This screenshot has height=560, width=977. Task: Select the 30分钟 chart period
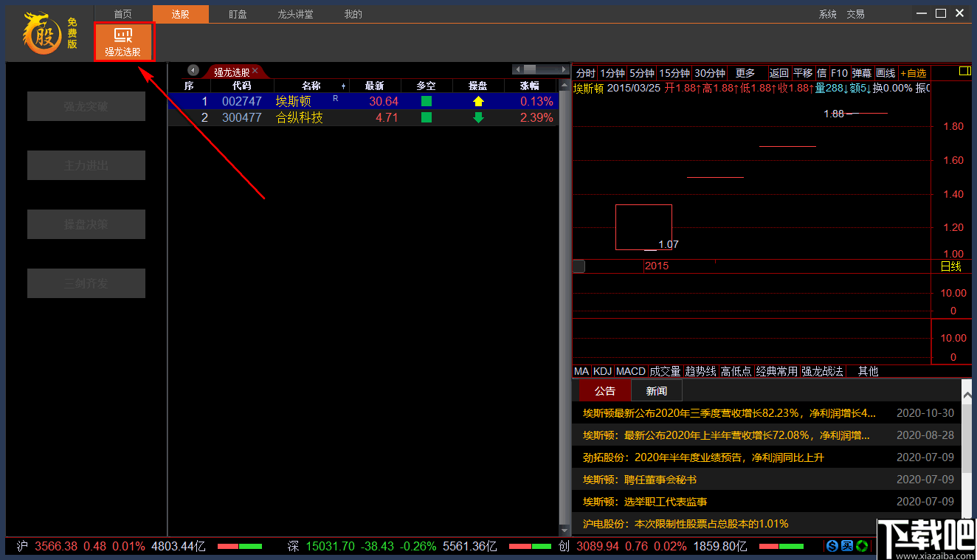pyautogui.click(x=710, y=73)
